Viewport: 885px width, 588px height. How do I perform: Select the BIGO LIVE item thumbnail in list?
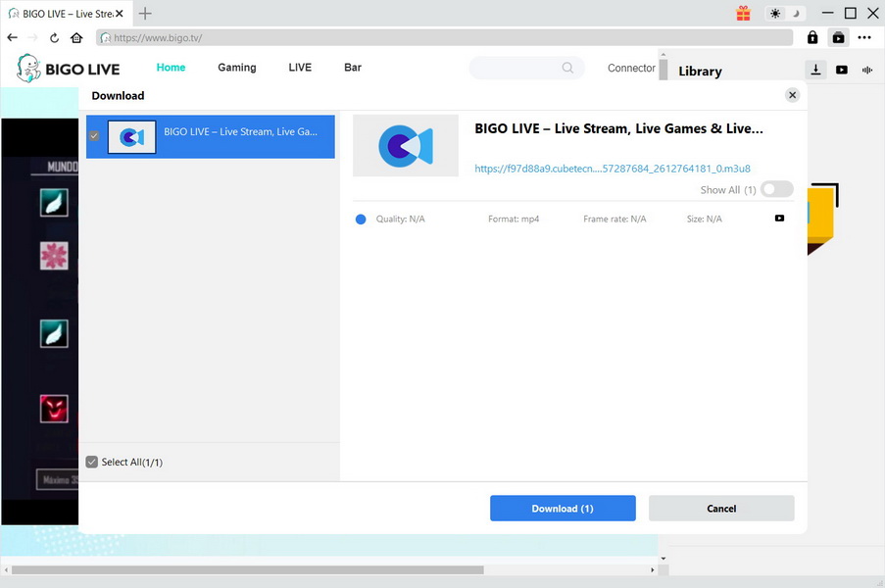(131, 136)
